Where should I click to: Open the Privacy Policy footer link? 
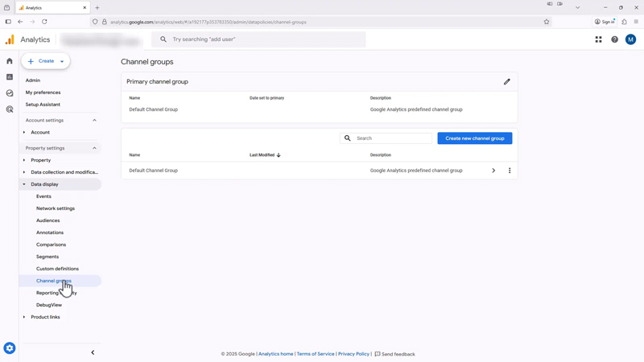(353, 354)
